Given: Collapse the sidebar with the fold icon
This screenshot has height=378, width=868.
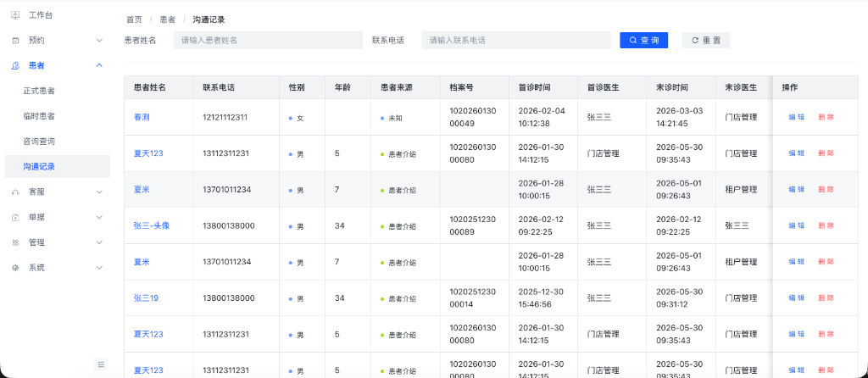Looking at the screenshot, I should click(x=101, y=364).
